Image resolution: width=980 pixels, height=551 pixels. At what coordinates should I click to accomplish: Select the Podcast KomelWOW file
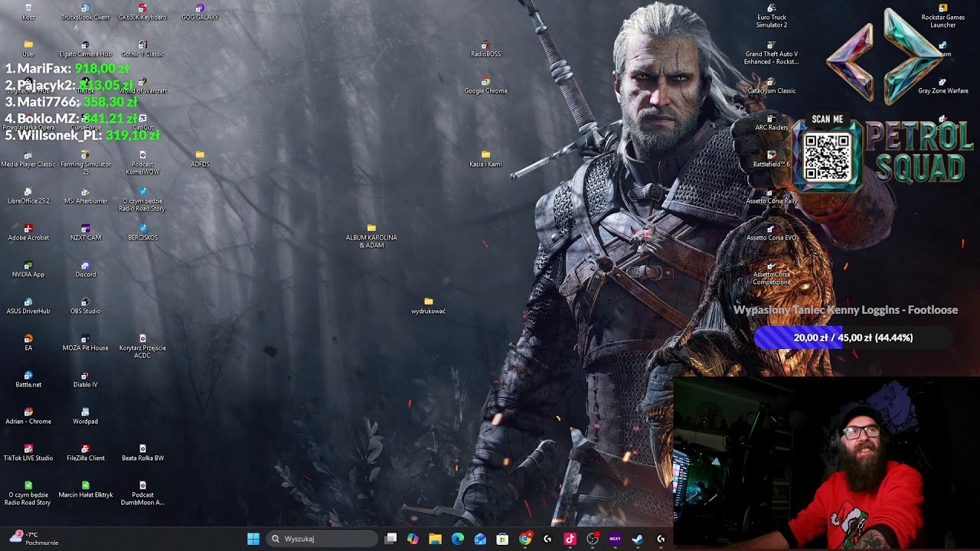tap(142, 162)
